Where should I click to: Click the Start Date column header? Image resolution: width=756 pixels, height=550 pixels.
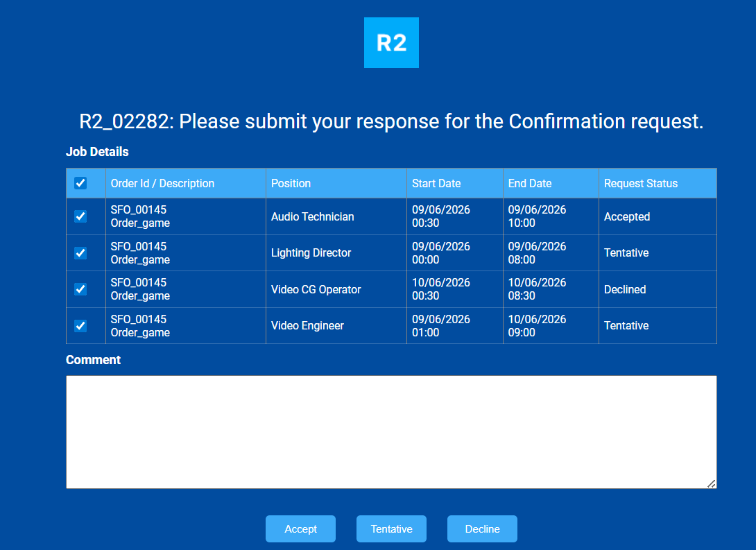pyautogui.click(x=455, y=183)
